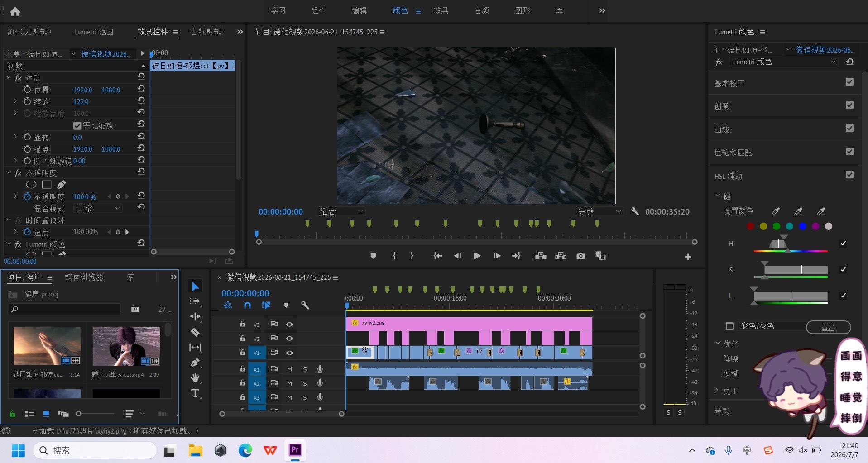
Task: Pick the blue HSL color swatch
Action: (802, 226)
